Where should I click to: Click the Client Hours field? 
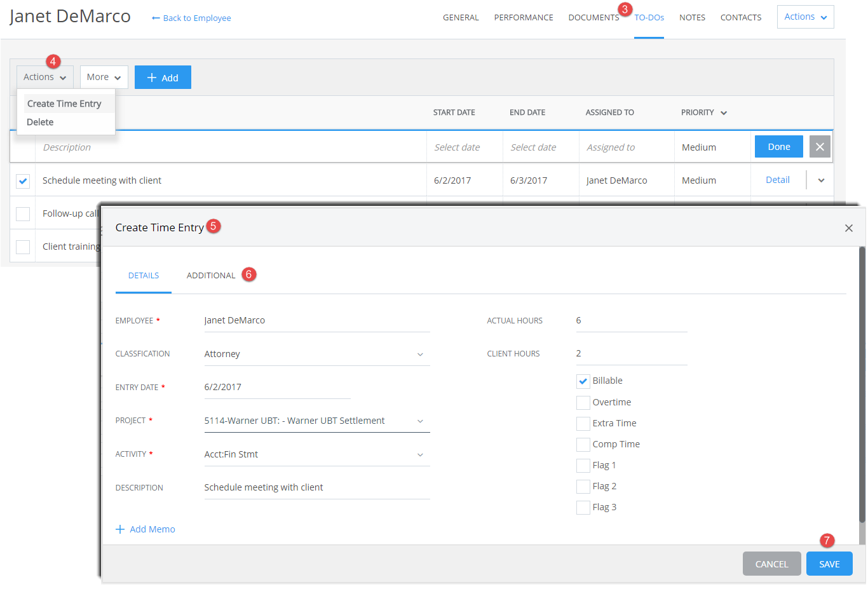632,354
